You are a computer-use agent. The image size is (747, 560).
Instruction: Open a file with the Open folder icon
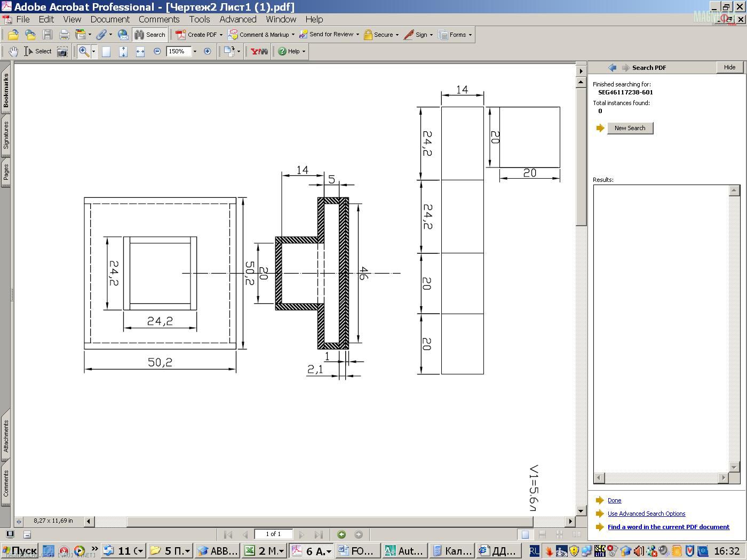[x=13, y=35]
